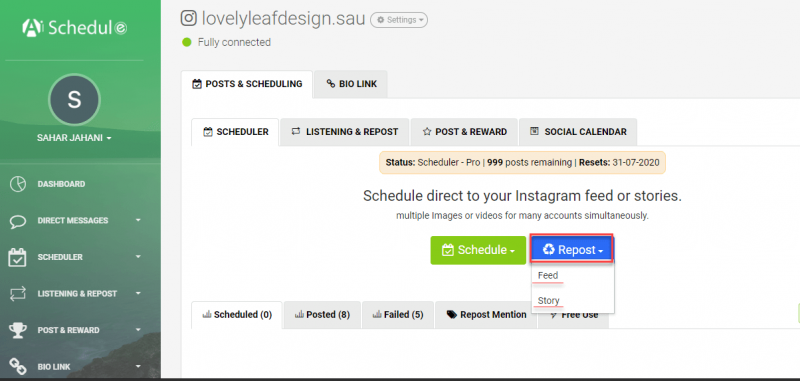This screenshot has width=800, height=381.
Task: Select Feed from the Repost menu
Action: coord(548,275)
